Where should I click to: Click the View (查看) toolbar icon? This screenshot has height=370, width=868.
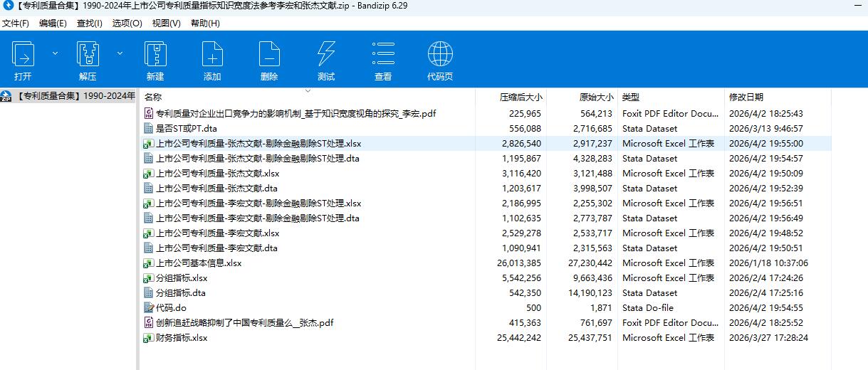(383, 54)
